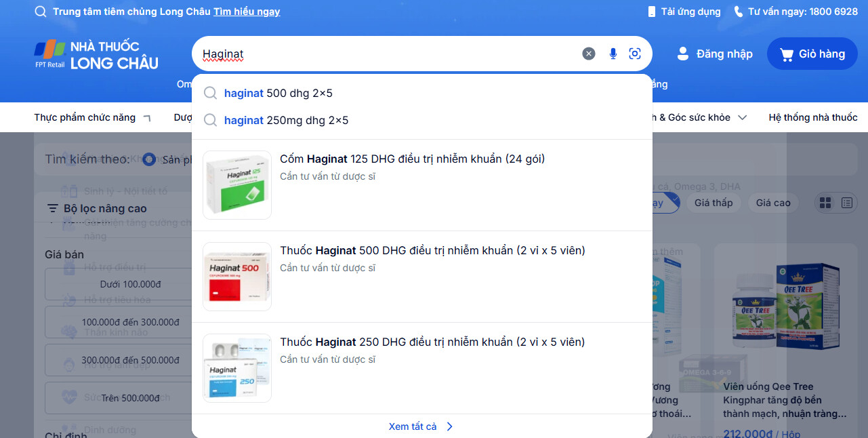Open the Tìm hiểu ngay link
Viewport: 868px width, 438px height.
click(247, 12)
